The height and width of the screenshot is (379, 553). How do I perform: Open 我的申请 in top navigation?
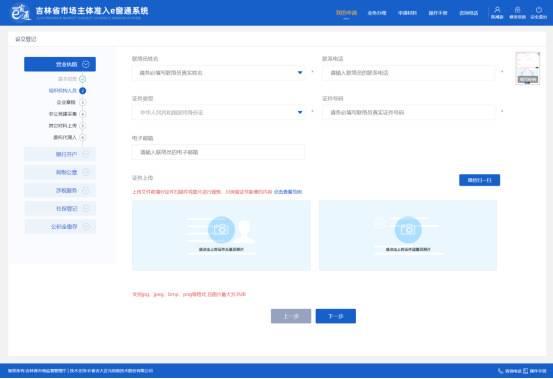(x=346, y=13)
